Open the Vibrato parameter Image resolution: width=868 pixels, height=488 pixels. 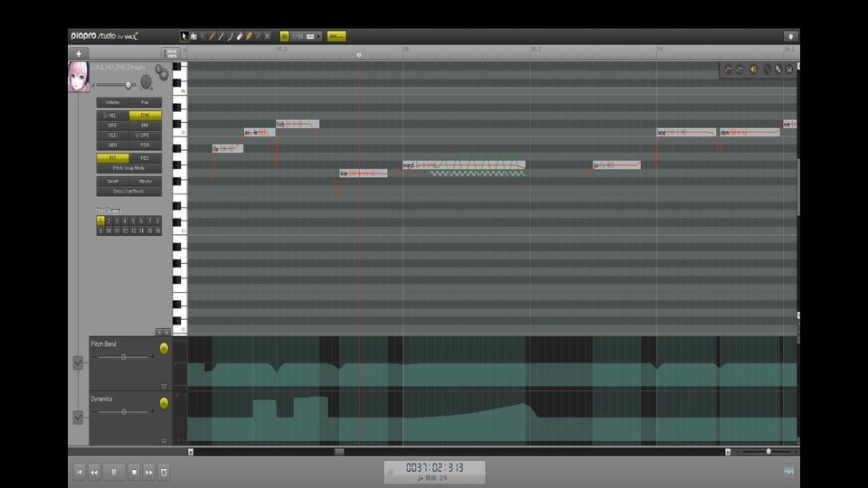click(x=145, y=181)
